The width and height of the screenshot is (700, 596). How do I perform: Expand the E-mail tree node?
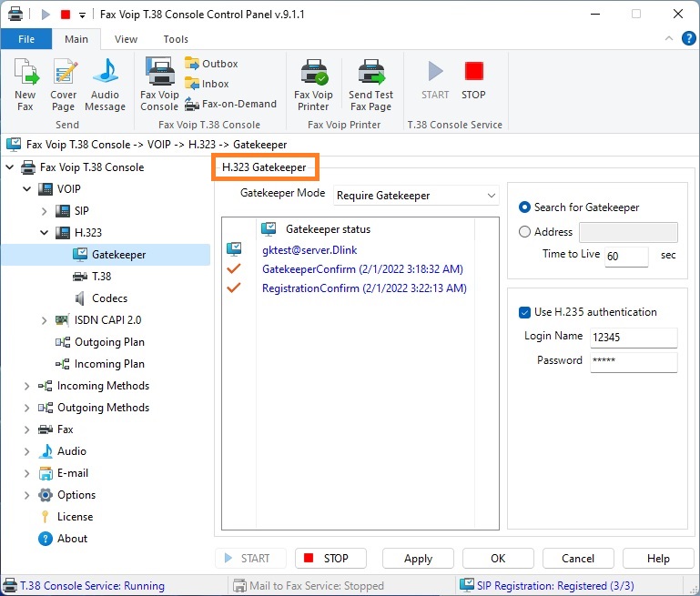(x=26, y=473)
